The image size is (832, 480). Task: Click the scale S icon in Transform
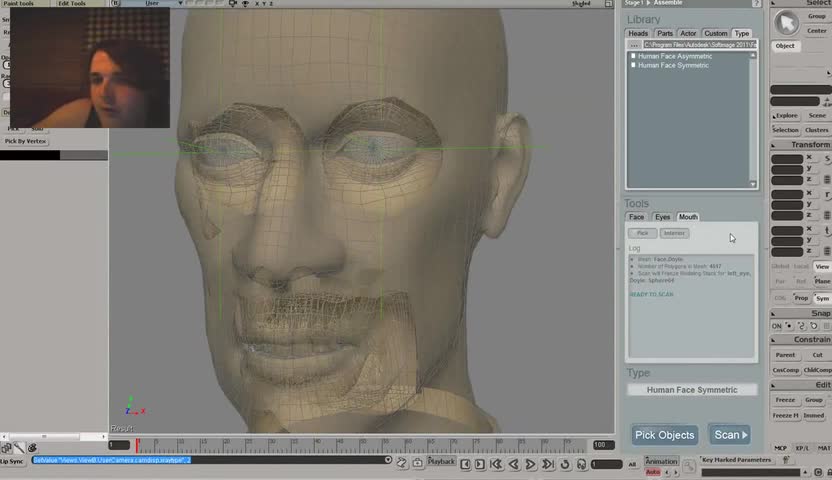[x=827, y=159]
